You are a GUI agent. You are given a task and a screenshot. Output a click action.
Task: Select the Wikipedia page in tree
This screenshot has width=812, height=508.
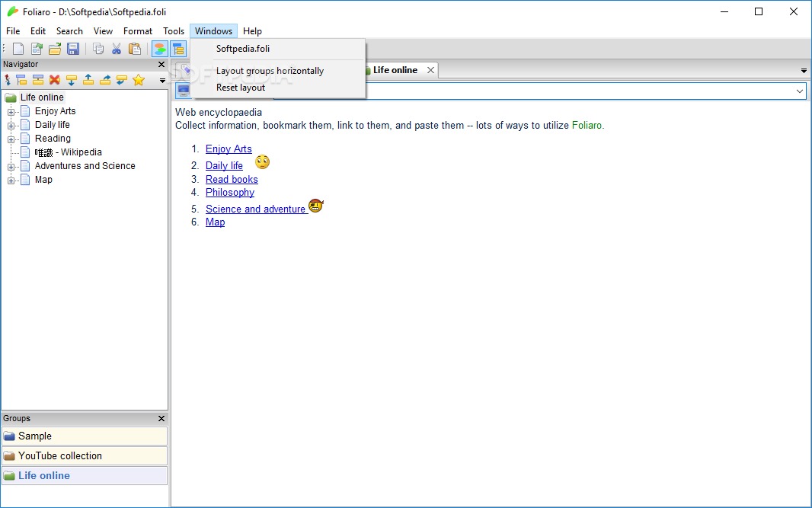pyautogui.click(x=68, y=152)
